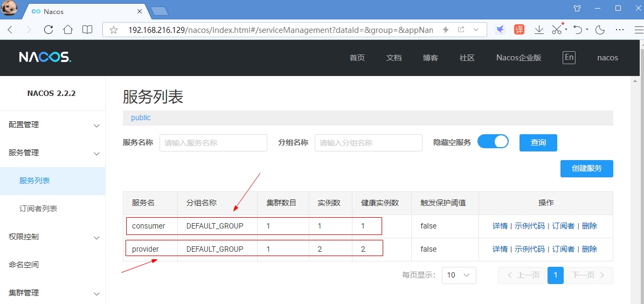Open the 文档 header link
Screen dimensions: 644x304
393,58
